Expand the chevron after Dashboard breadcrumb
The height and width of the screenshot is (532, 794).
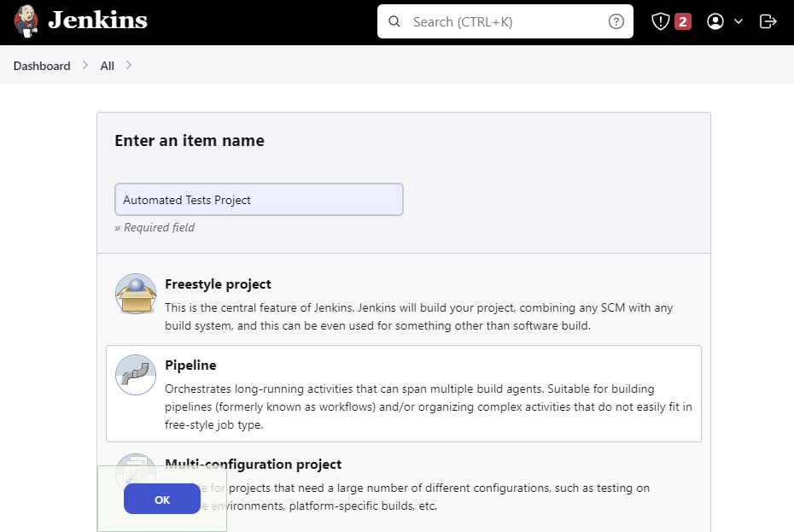point(85,66)
